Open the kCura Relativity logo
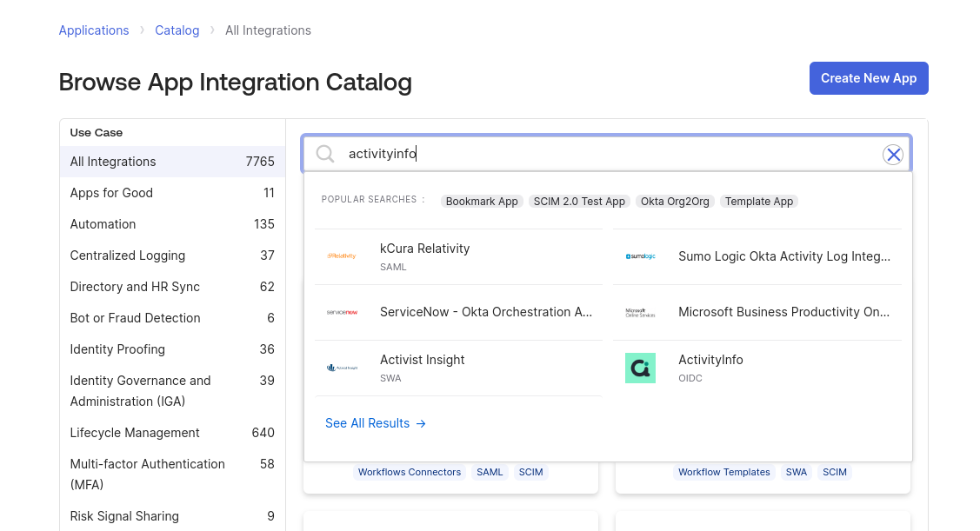The image size is (980, 531). tap(342, 256)
